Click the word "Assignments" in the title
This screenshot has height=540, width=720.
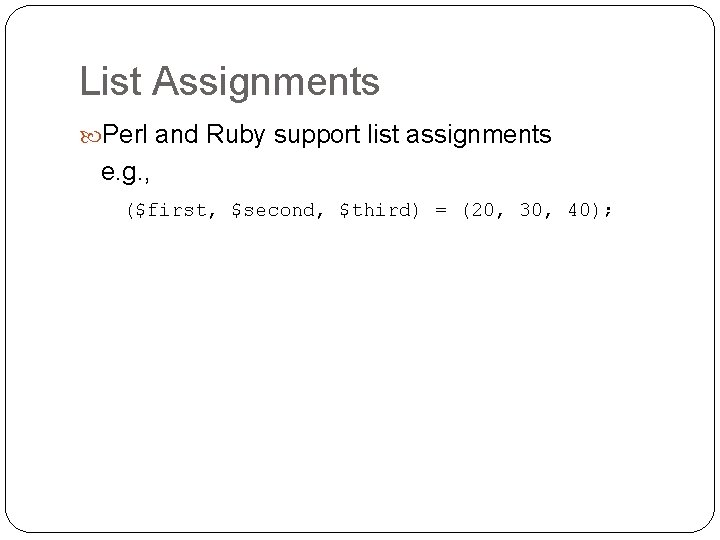tap(266, 84)
